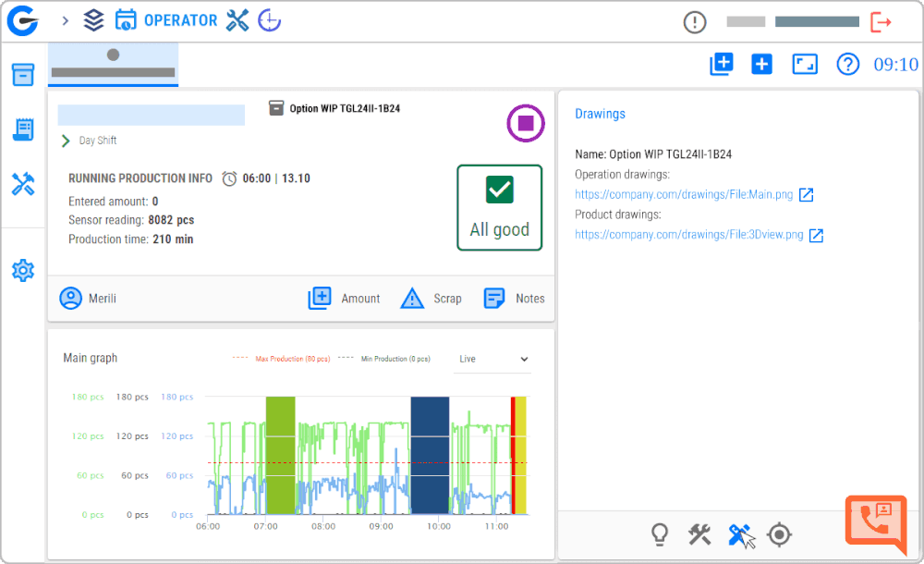This screenshot has width=924, height=564.
Task: Click the Sensor reading 8082 pcs value
Action: (x=171, y=220)
